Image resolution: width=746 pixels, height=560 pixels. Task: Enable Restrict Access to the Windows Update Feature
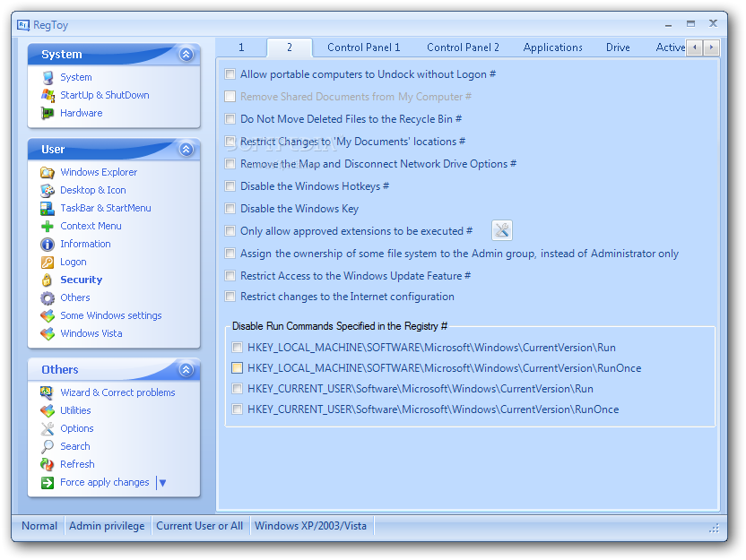pos(230,276)
